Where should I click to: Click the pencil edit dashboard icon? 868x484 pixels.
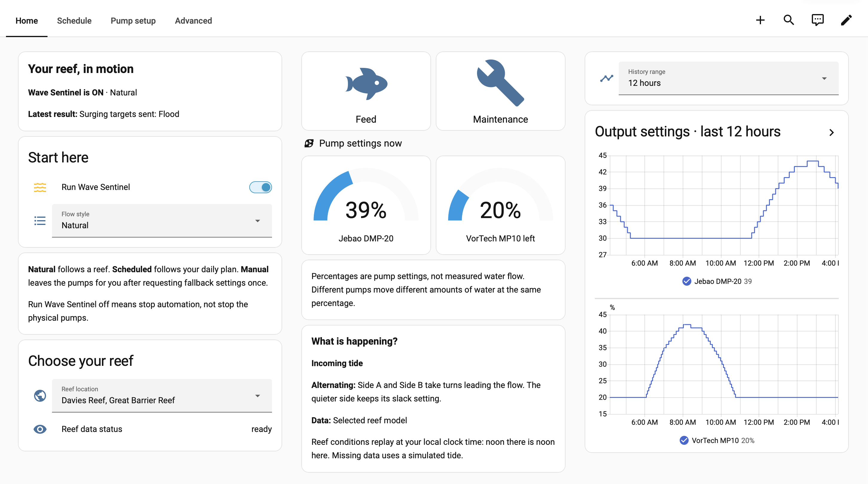pos(846,20)
